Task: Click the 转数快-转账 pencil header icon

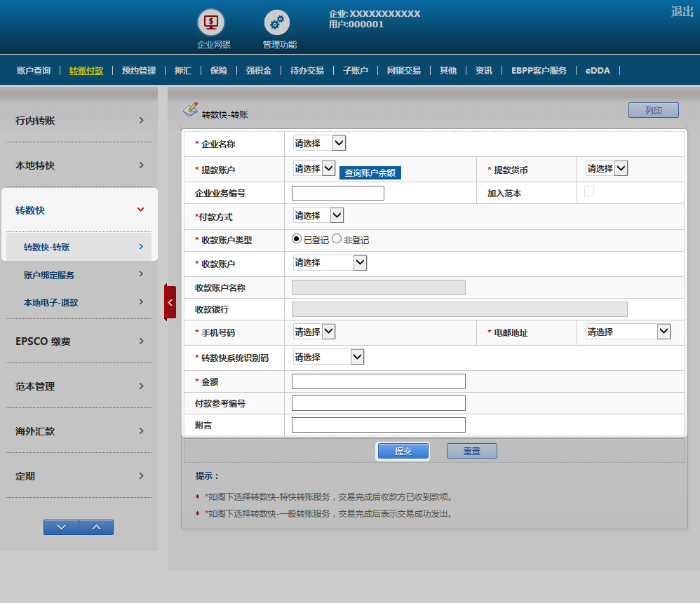Action: [190, 109]
